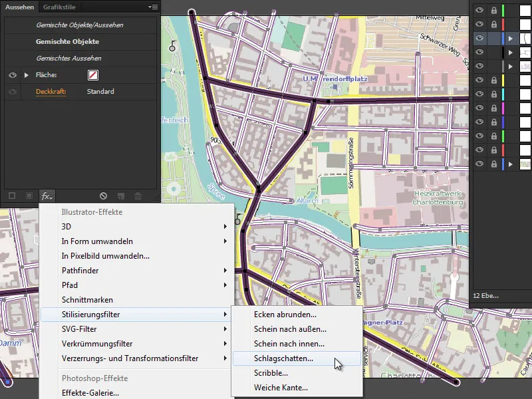Click the duplicate selected item icon
Screen dimensions: 532x399
[120, 196]
